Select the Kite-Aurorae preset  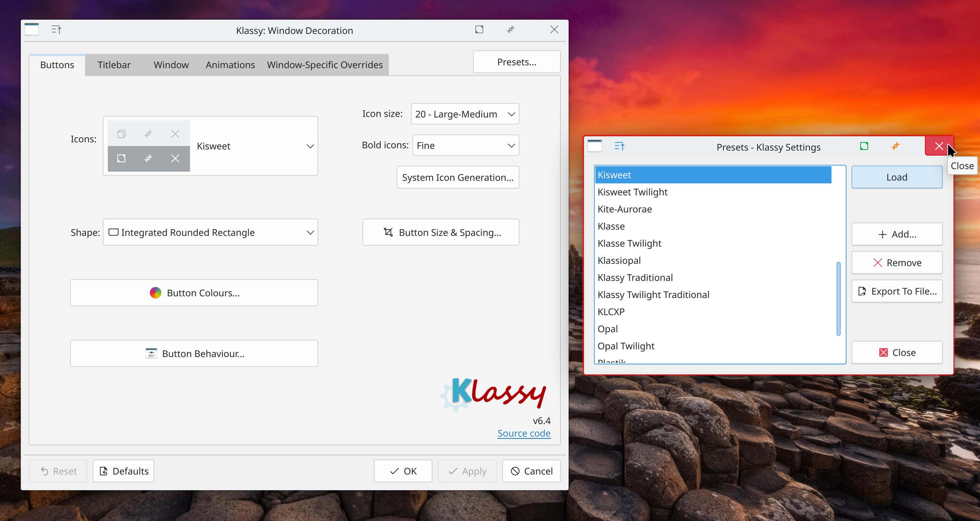pyautogui.click(x=713, y=209)
